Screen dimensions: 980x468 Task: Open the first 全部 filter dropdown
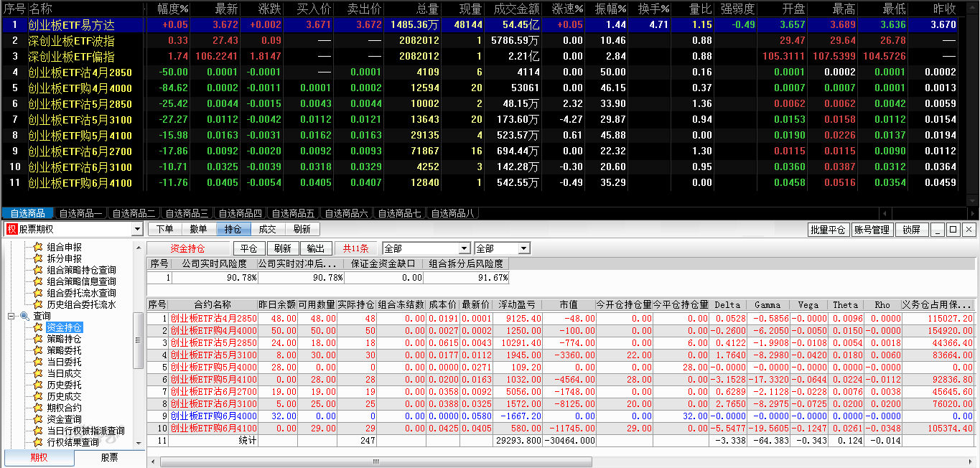[x=464, y=248]
